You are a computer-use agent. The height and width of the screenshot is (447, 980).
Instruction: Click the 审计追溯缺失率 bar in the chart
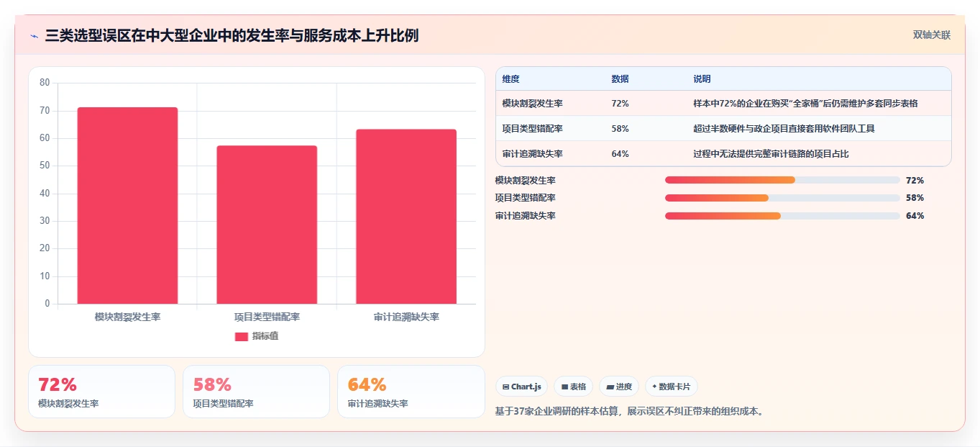[x=406, y=217]
